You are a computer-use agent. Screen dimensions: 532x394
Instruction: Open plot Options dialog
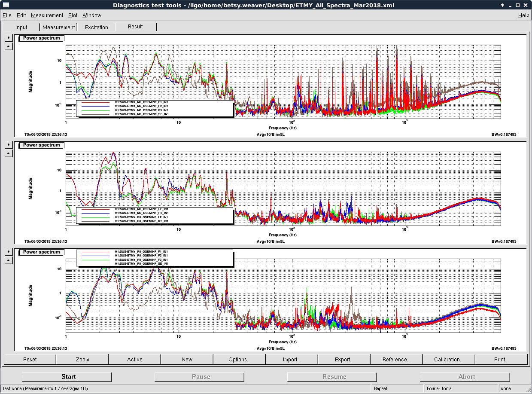pos(240,360)
